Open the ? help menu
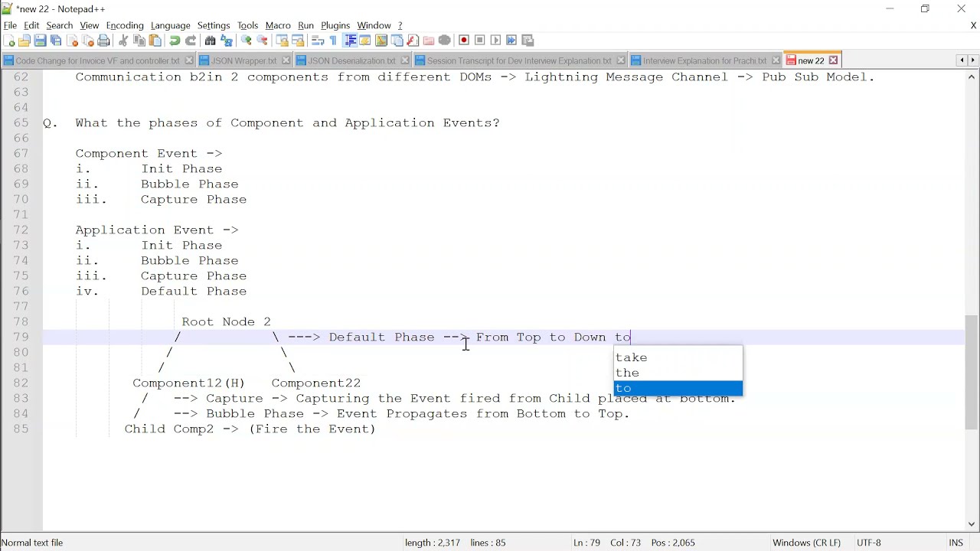The width and height of the screenshot is (980, 551). coord(400,25)
